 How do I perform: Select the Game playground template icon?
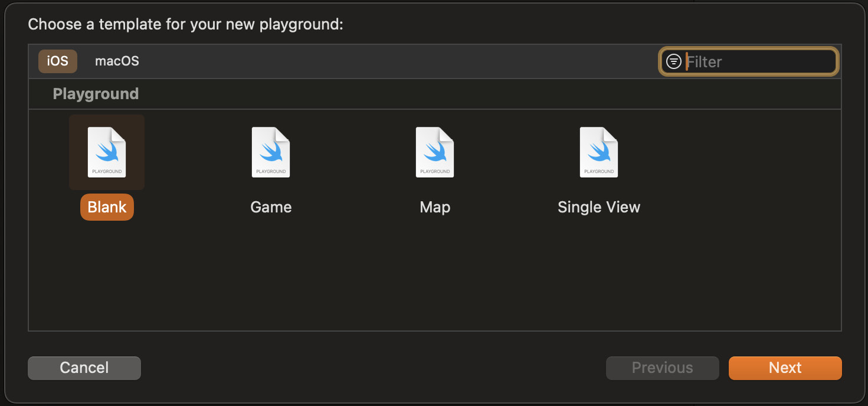pos(271,152)
